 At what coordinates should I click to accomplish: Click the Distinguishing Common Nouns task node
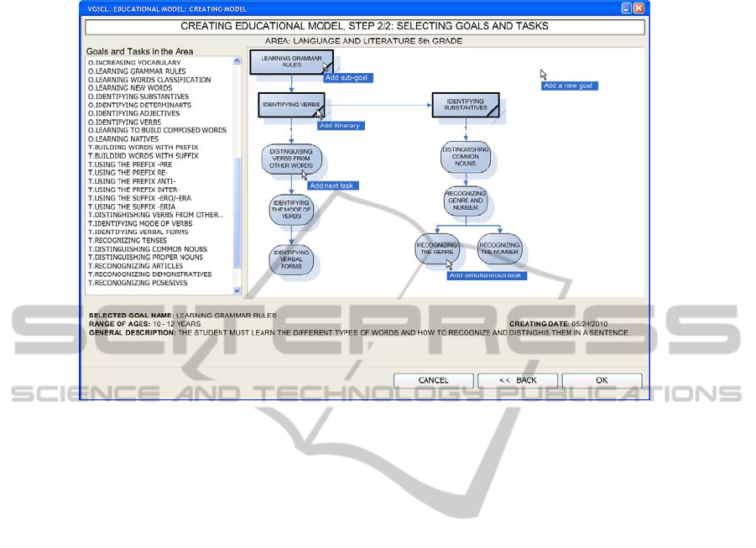465,157
